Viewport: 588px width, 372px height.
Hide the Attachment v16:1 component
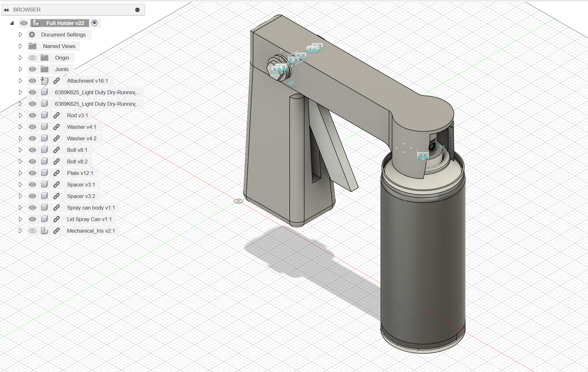point(32,81)
